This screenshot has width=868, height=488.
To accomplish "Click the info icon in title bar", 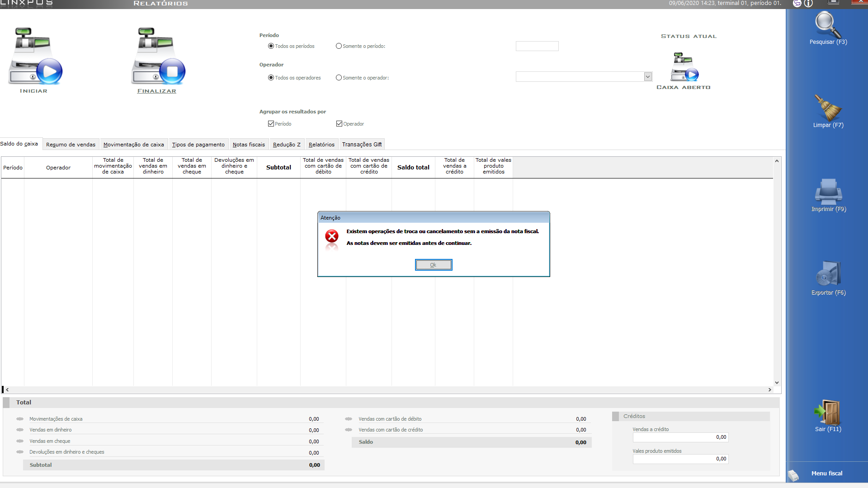I will tap(808, 4).
